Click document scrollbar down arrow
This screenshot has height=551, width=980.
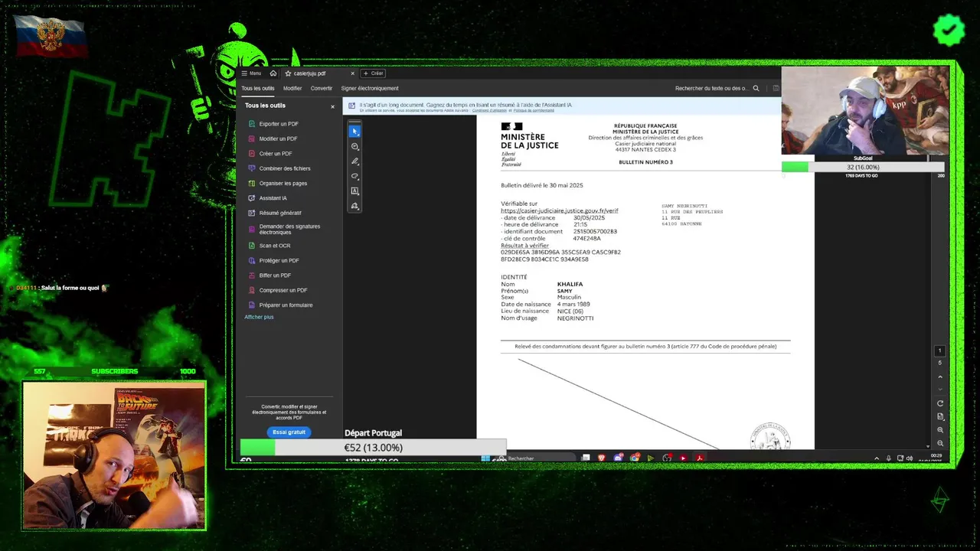point(928,446)
